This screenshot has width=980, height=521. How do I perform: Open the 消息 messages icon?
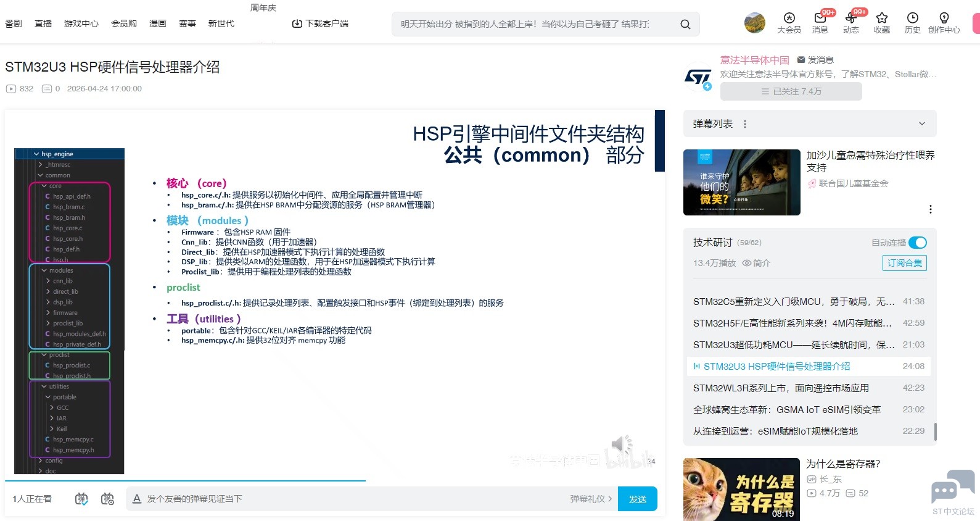coord(820,18)
